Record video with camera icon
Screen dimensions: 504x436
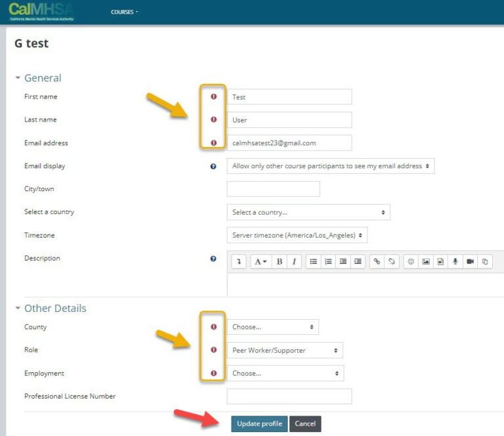tap(470, 261)
